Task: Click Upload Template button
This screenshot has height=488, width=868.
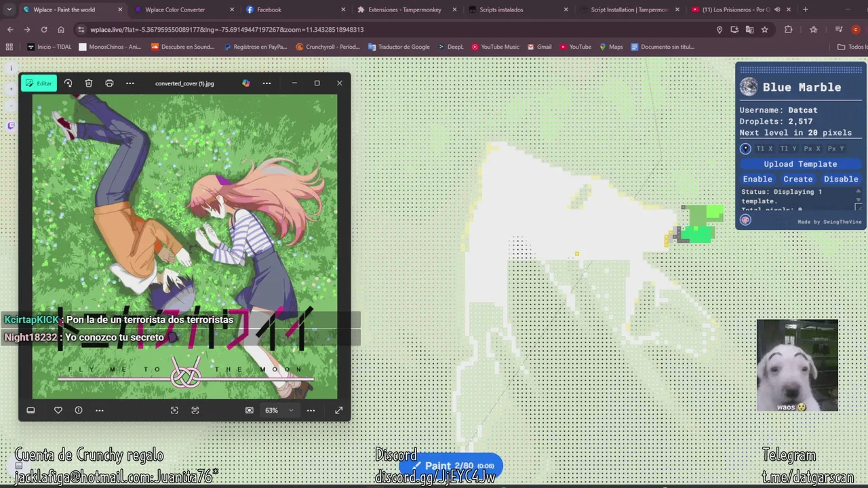Action: pos(800,164)
